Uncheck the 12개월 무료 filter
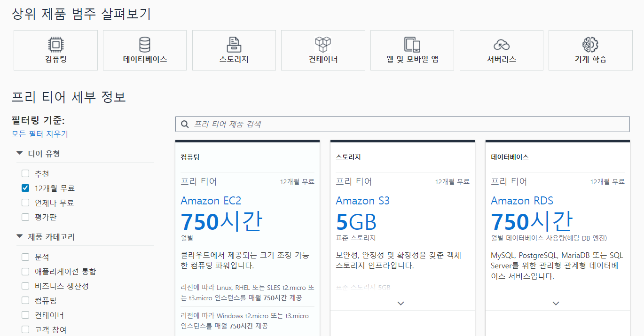 [x=25, y=188]
